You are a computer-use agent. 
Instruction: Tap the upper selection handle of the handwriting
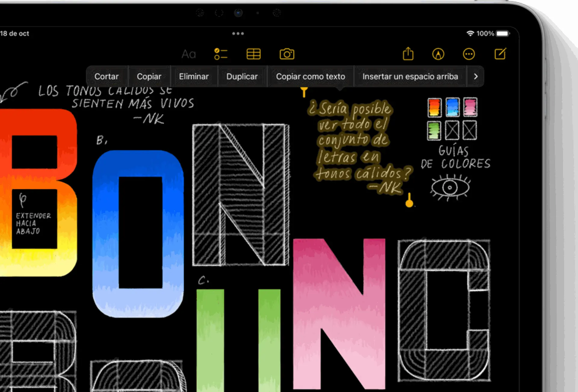tap(304, 92)
